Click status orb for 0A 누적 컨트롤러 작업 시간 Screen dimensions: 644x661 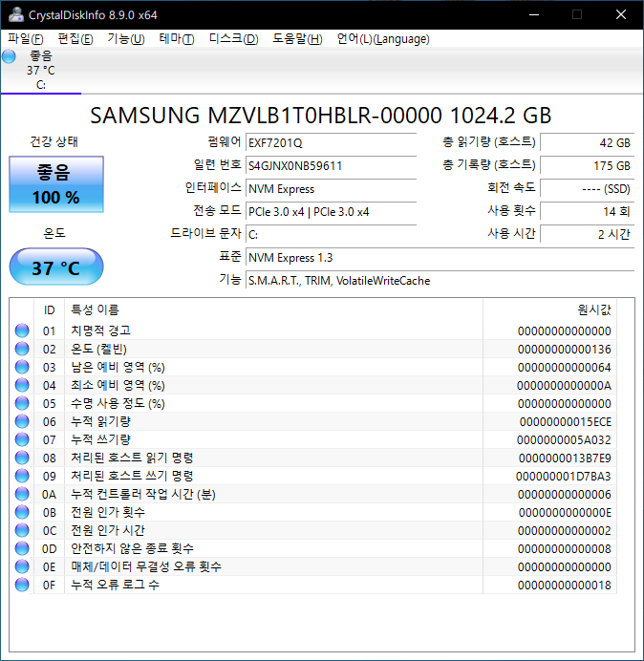point(22,494)
